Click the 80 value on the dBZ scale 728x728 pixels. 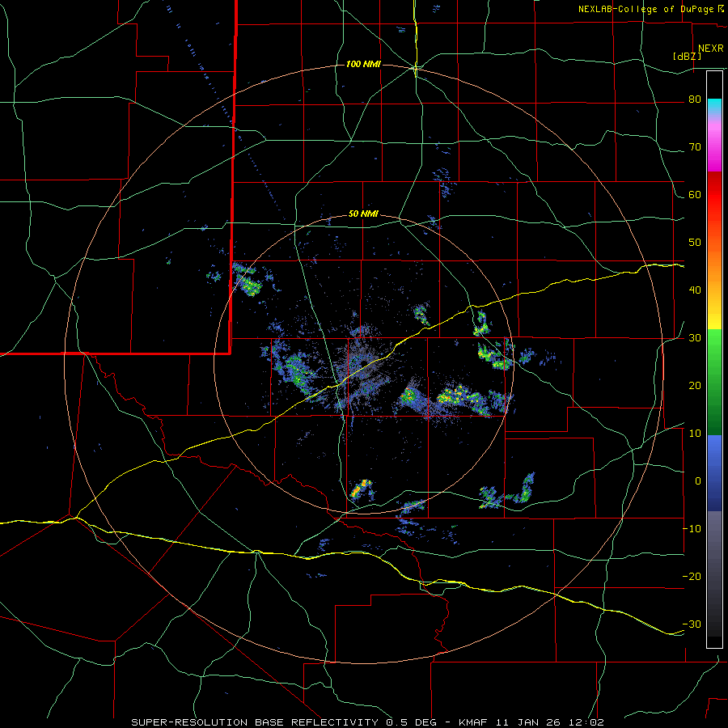point(695,99)
